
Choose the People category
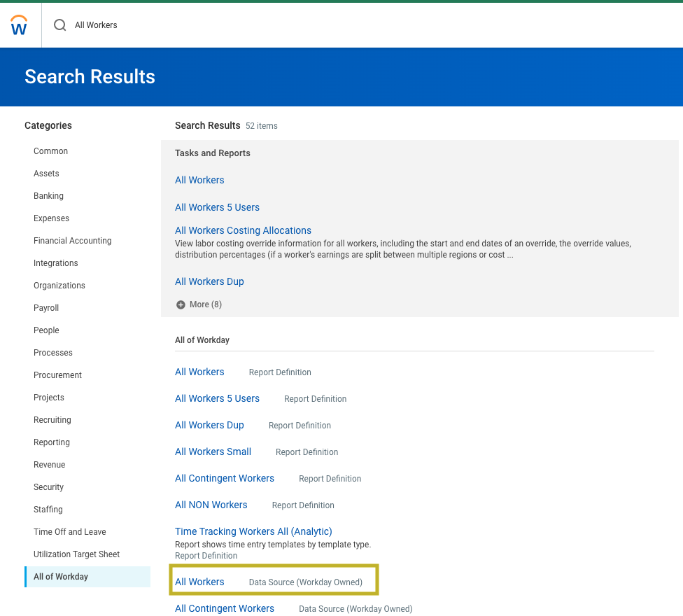(46, 330)
